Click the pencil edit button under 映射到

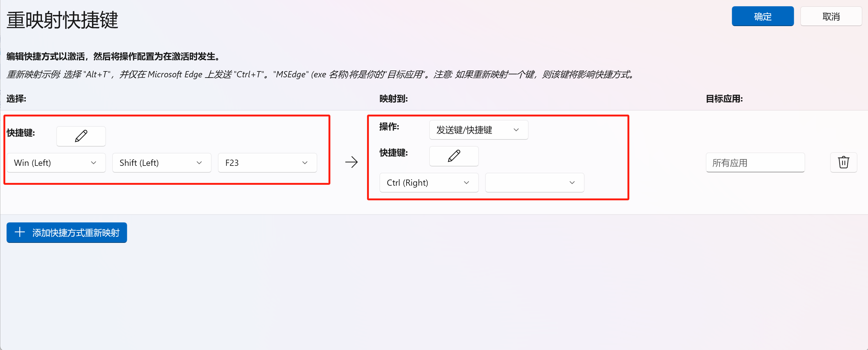(x=453, y=156)
